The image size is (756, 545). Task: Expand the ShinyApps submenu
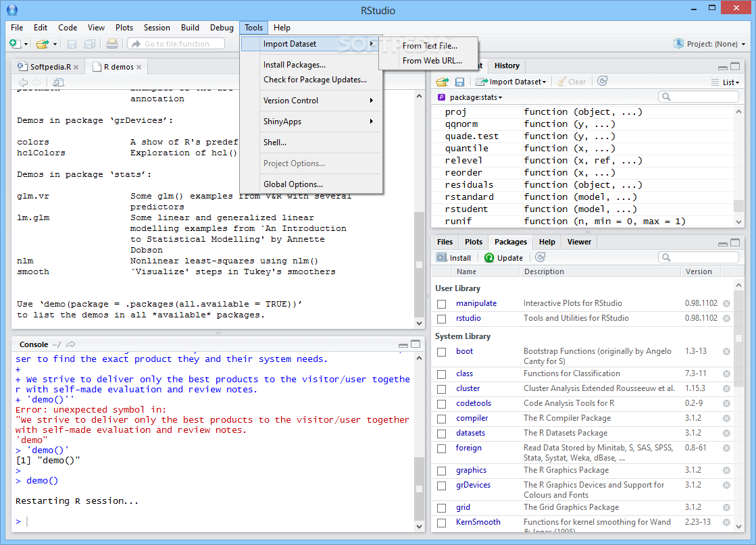(x=311, y=122)
